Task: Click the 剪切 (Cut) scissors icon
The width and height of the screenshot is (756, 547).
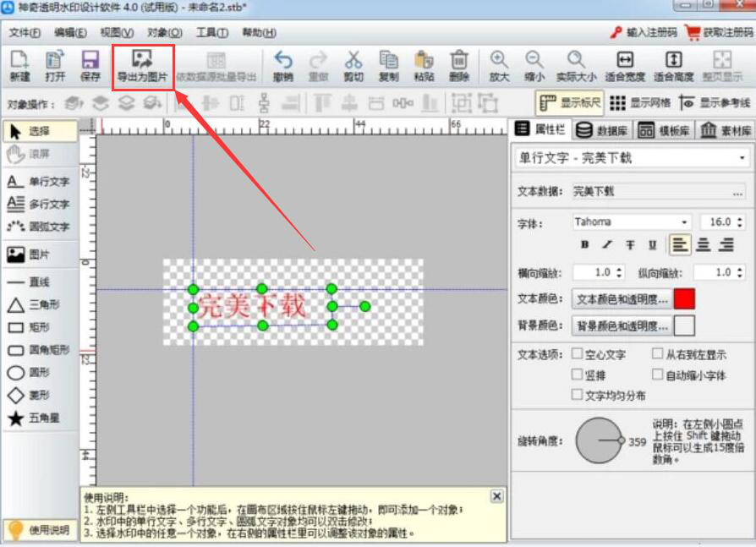Action: [353, 66]
